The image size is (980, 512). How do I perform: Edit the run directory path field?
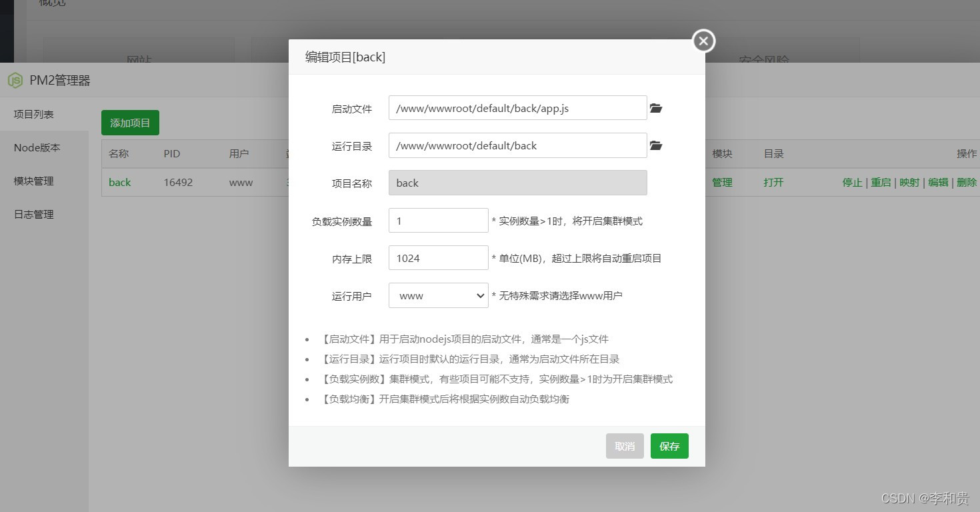517,145
